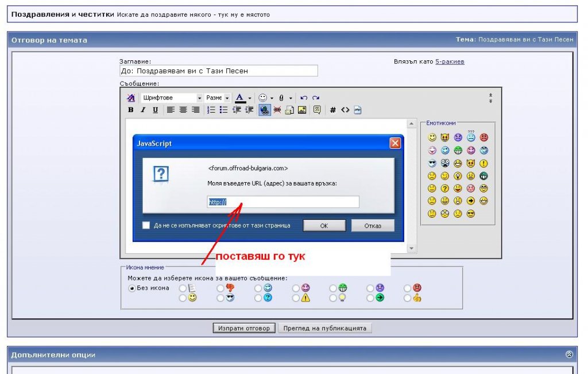Undo the last editor action
This screenshot has height=374, width=588.
click(304, 98)
